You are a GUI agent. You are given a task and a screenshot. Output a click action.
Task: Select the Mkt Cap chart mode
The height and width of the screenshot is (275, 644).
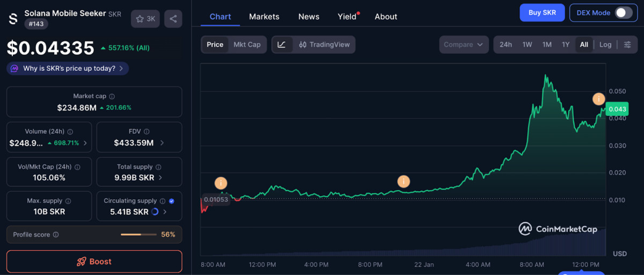pyautogui.click(x=247, y=45)
